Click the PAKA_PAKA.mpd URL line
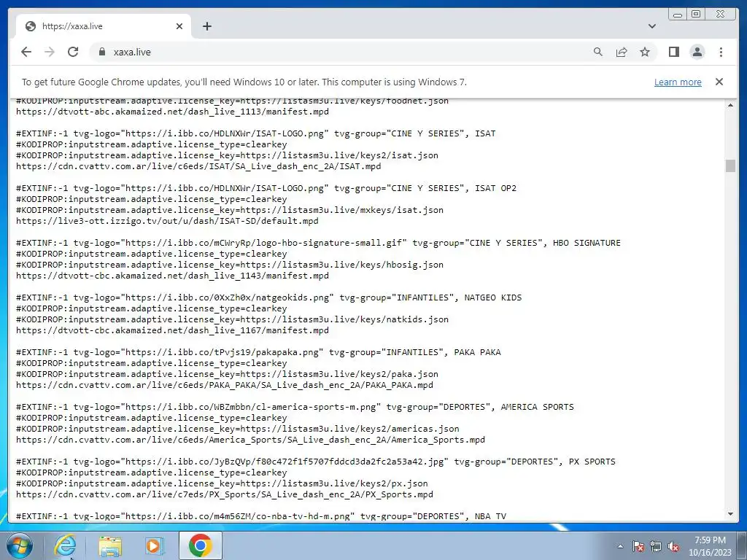 click(x=225, y=385)
